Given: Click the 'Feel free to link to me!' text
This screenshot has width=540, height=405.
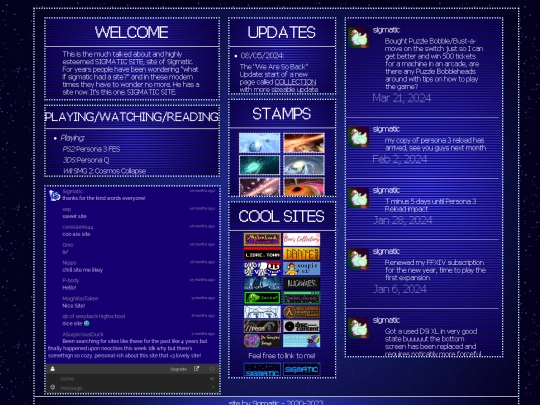Looking at the screenshot, I should coord(282,356).
